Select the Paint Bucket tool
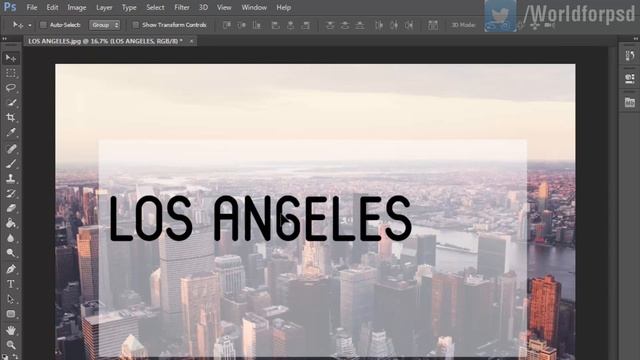Image resolution: width=640 pixels, height=360 pixels. click(11, 223)
